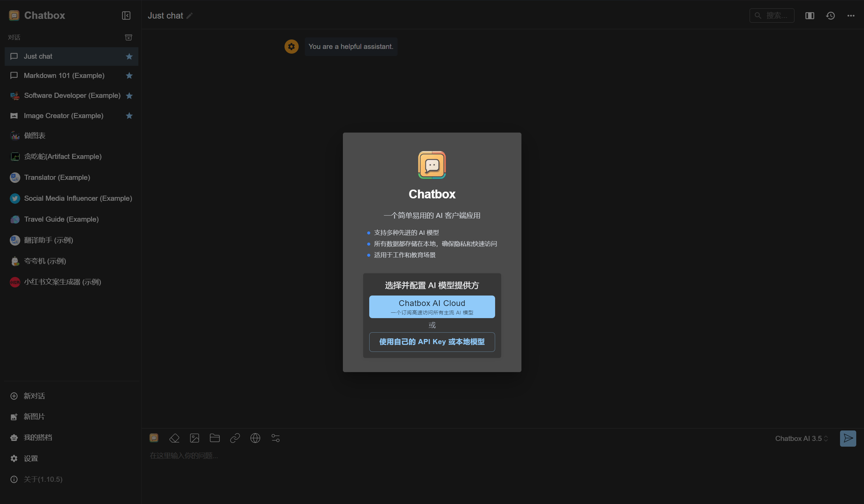
Task: Choose 使用自己的 API Key 或本地模型 button
Action: (432, 342)
